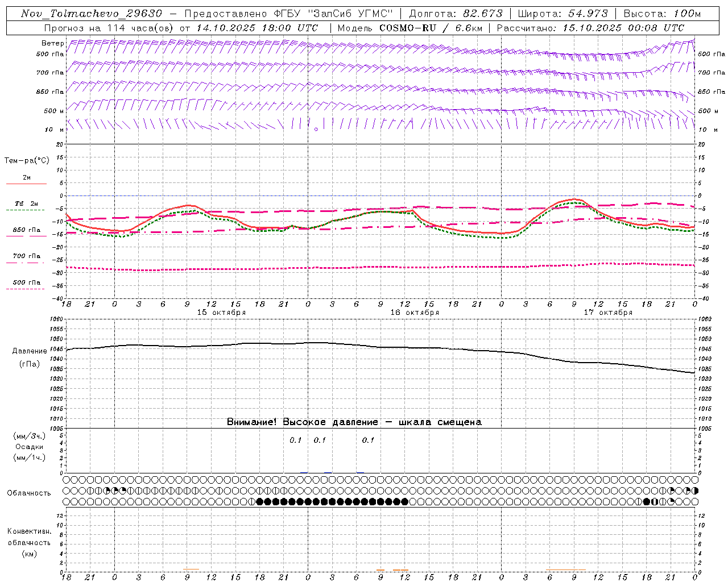Click the Внимание! Высокое давление warning text

[x=354, y=422]
